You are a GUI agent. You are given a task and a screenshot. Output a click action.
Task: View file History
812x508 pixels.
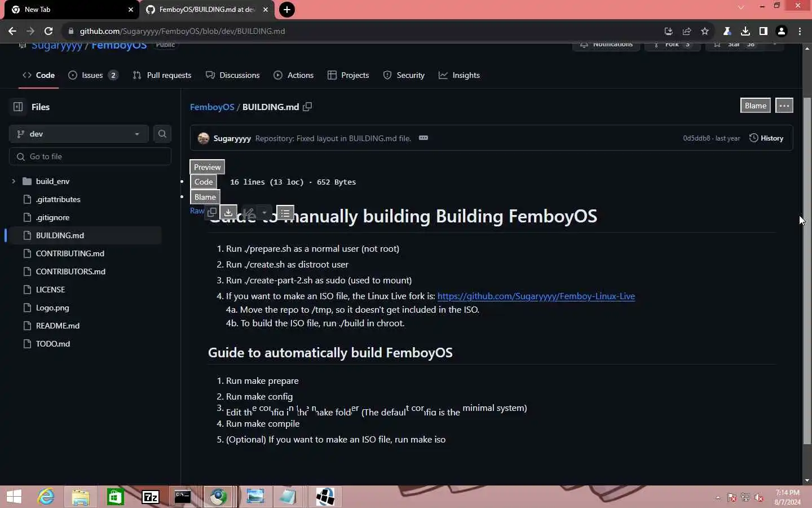766,138
